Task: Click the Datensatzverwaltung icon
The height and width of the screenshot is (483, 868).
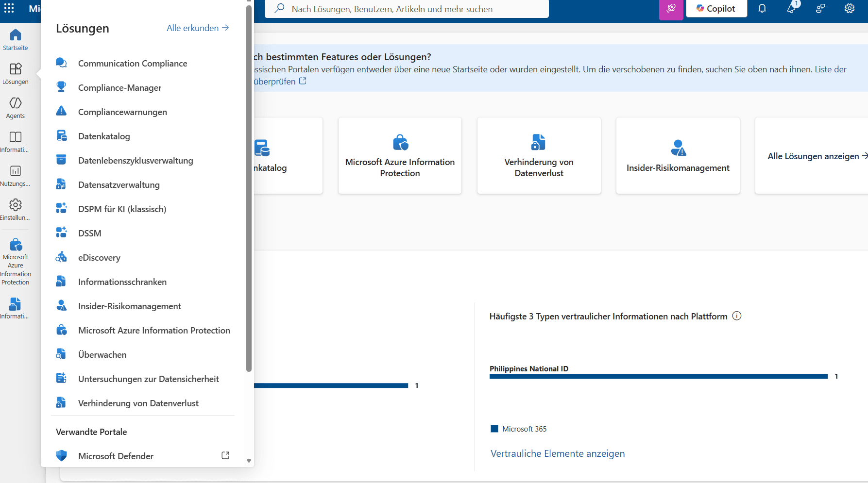Action: tap(61, 184)
